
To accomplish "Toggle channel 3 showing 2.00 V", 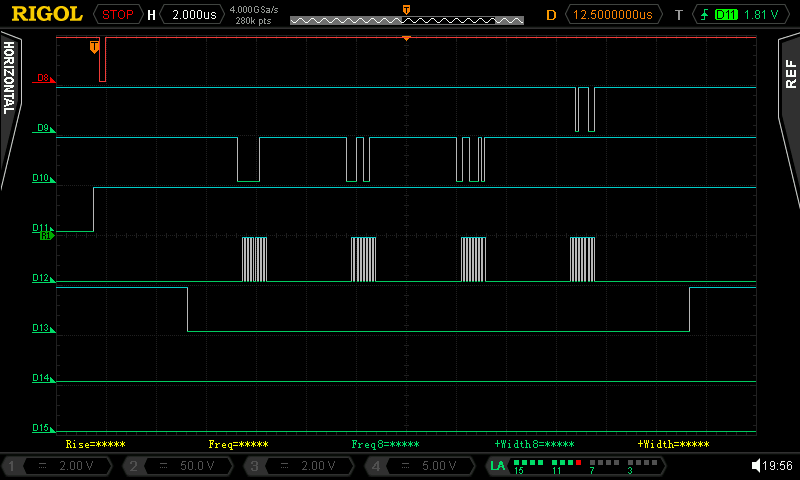I will (299, 466).
